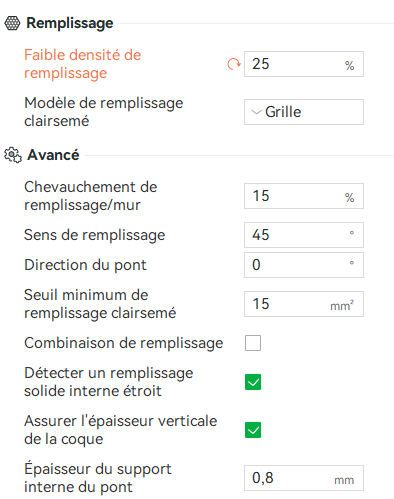
Task: Click the dropdown chevron beside Grille
Action: click(256, 112)
